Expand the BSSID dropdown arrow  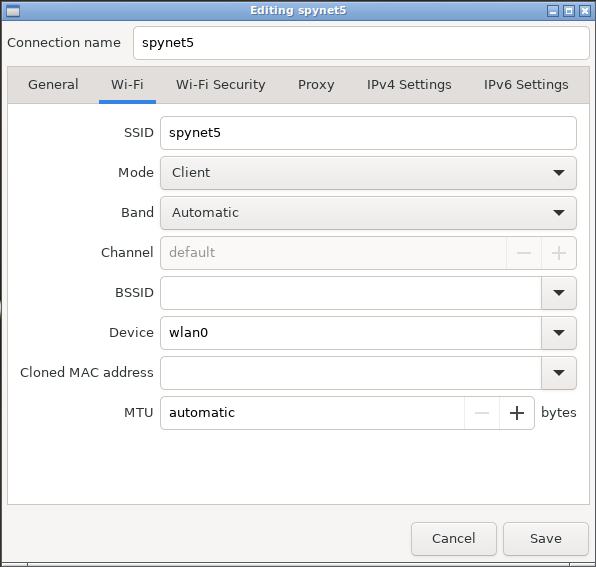point(559,293)
